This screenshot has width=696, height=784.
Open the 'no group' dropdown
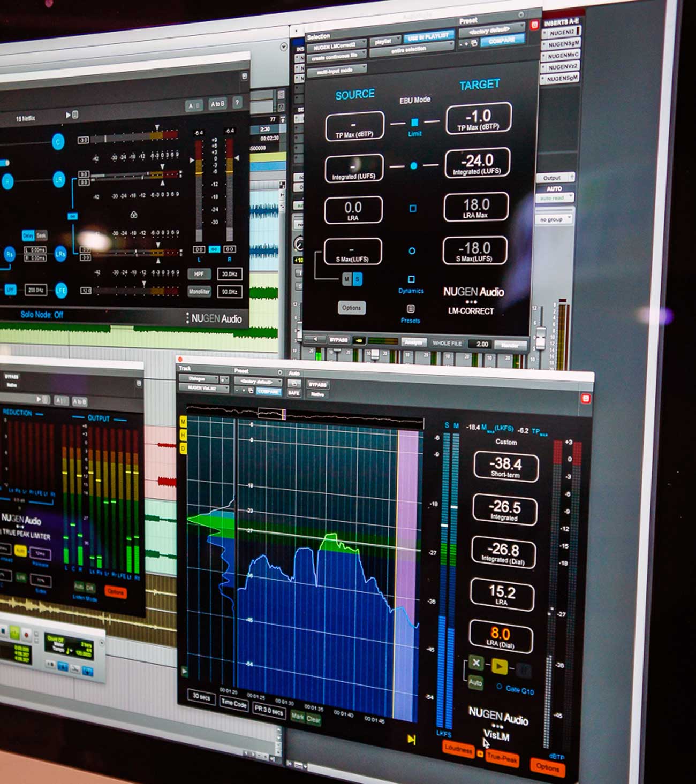coord(555,219)
